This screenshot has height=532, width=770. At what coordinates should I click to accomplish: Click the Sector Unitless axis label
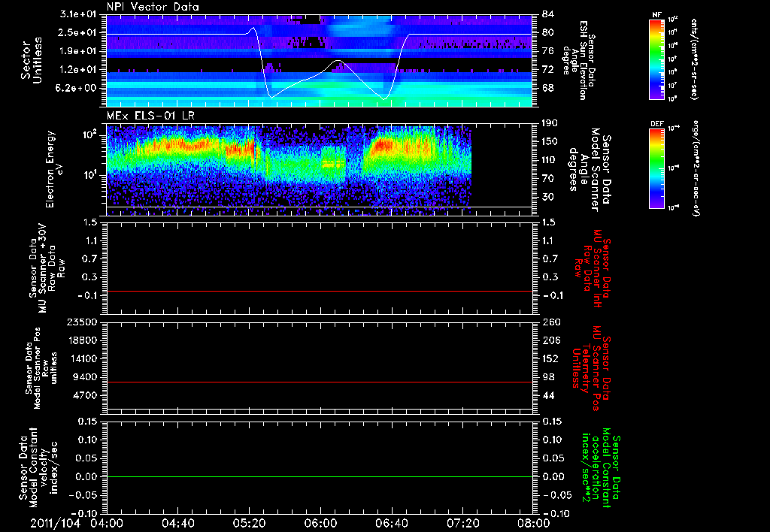click(x=31, y=62)
